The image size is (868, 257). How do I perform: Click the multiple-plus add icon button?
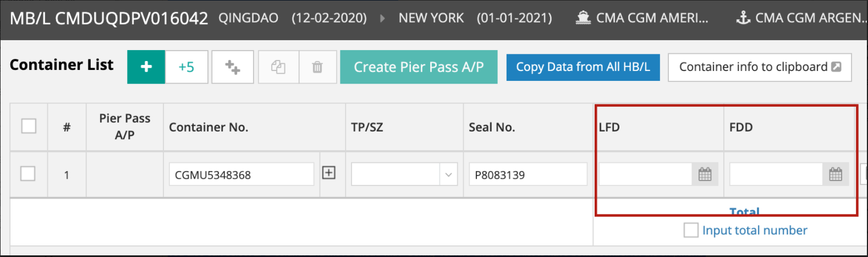tap(233, 67)
